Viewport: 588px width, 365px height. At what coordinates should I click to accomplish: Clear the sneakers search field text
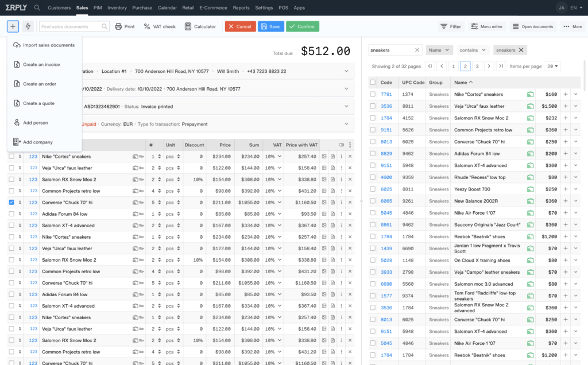pyautogui.click(x=417, y=50)
